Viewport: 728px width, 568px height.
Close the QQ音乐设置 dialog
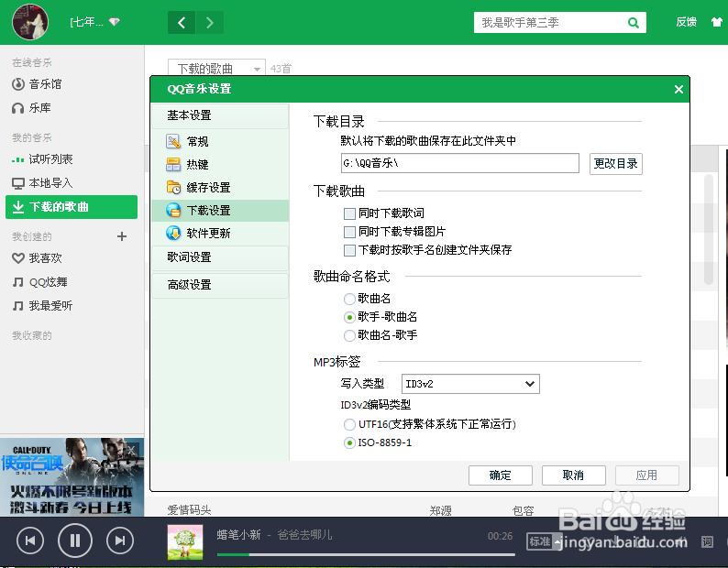coord(678,89)
